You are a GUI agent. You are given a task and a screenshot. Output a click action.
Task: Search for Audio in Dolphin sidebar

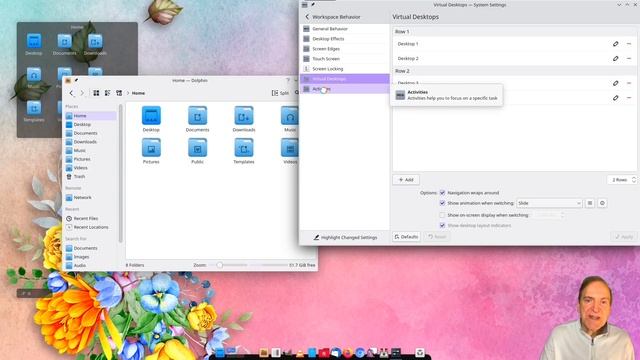pos(91,265)
